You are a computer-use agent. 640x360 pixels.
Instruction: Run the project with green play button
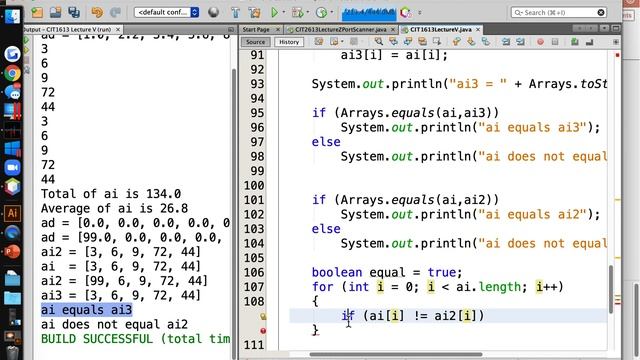pos(274,13)
